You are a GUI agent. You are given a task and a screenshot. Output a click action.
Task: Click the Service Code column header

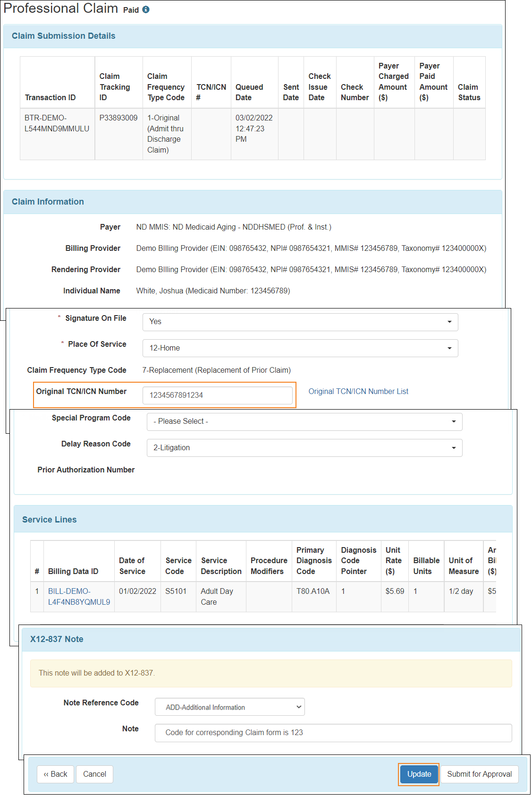coord(178,566)
